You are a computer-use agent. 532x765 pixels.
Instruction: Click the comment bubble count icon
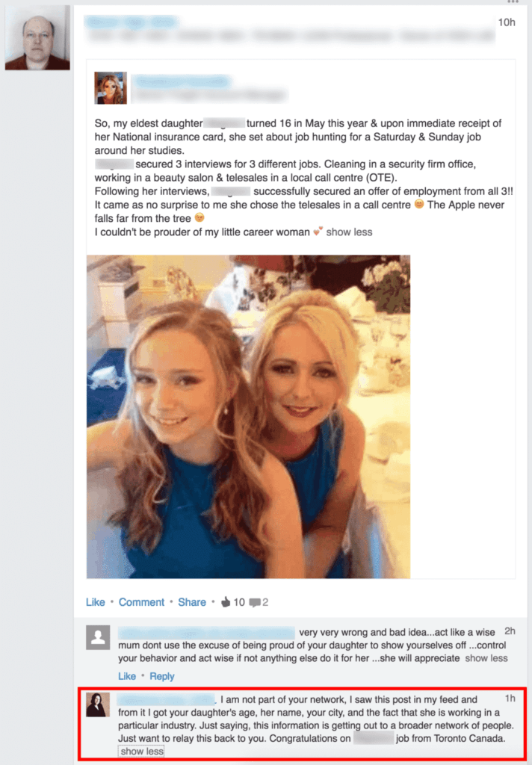pos(255,603)
